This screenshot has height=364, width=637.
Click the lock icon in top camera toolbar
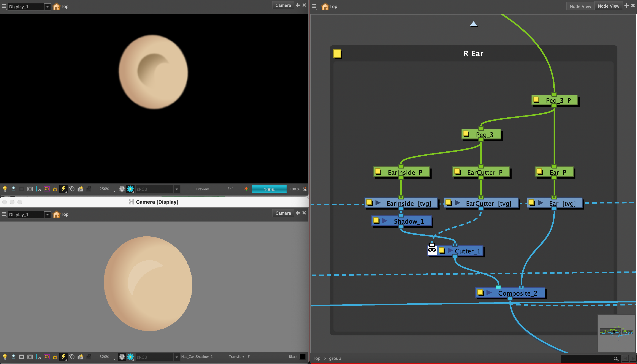pos(55,189)
